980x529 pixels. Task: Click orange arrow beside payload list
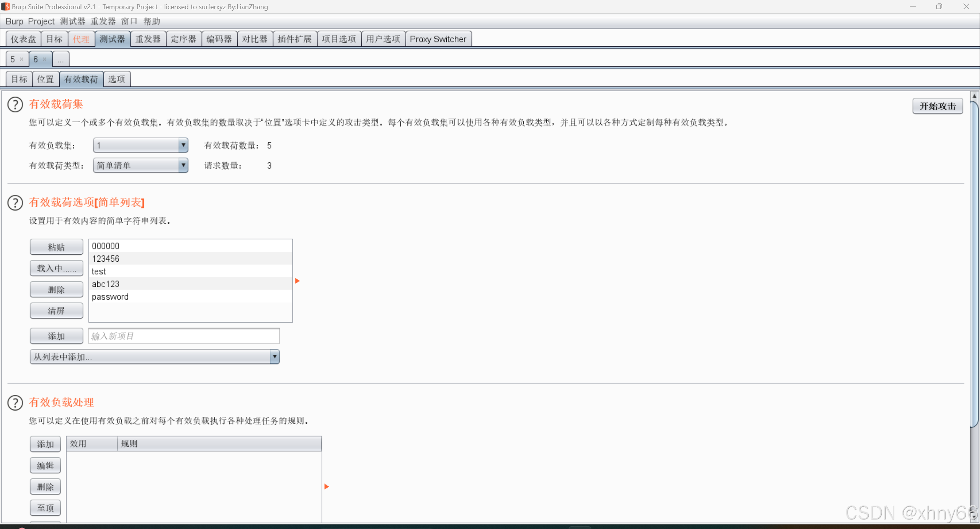point(297,281)
